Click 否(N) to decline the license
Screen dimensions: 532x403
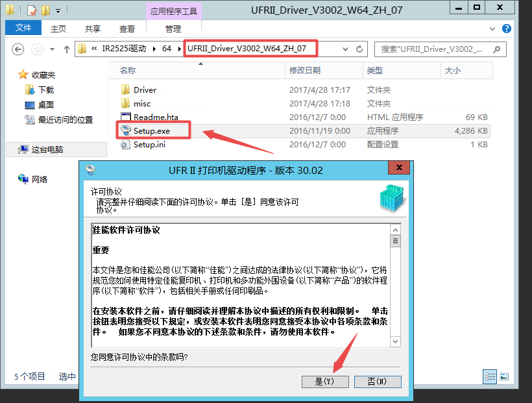coord(377,382)
